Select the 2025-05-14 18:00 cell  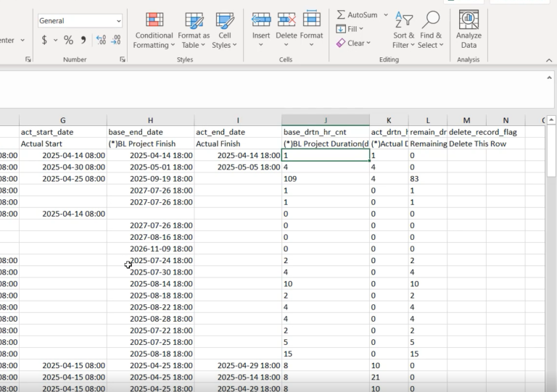coord(238,377)
